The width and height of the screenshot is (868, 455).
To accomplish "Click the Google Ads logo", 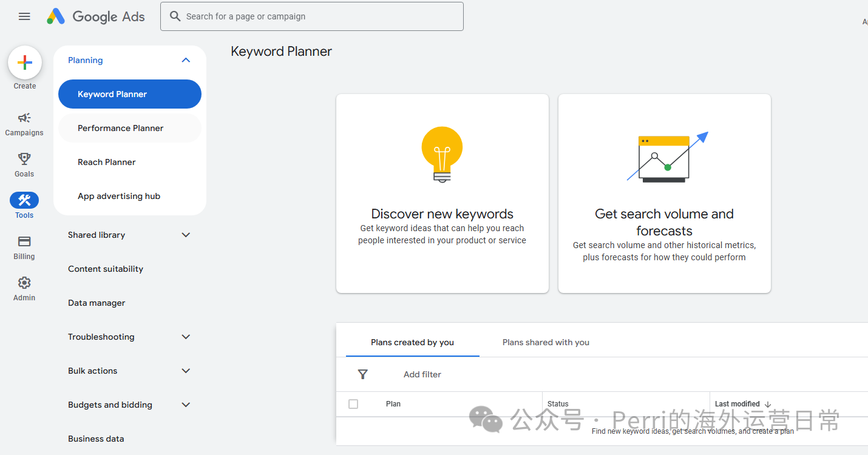I will [x=96, y=16].
